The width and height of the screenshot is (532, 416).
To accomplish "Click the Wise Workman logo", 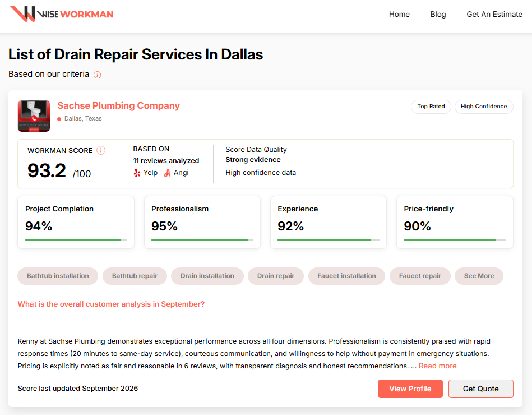I will pos(62,14).
